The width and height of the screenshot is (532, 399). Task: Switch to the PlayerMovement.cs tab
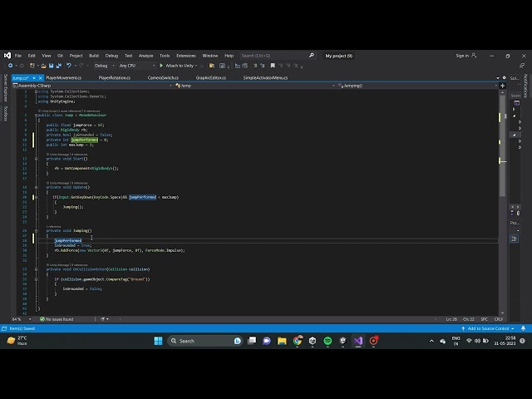(x=63, y=77)
